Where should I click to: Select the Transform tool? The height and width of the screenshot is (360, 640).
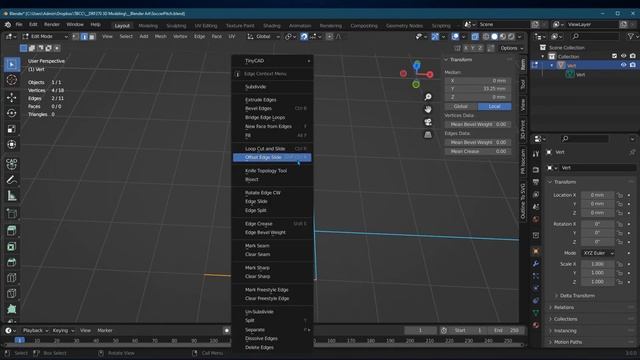12,144
